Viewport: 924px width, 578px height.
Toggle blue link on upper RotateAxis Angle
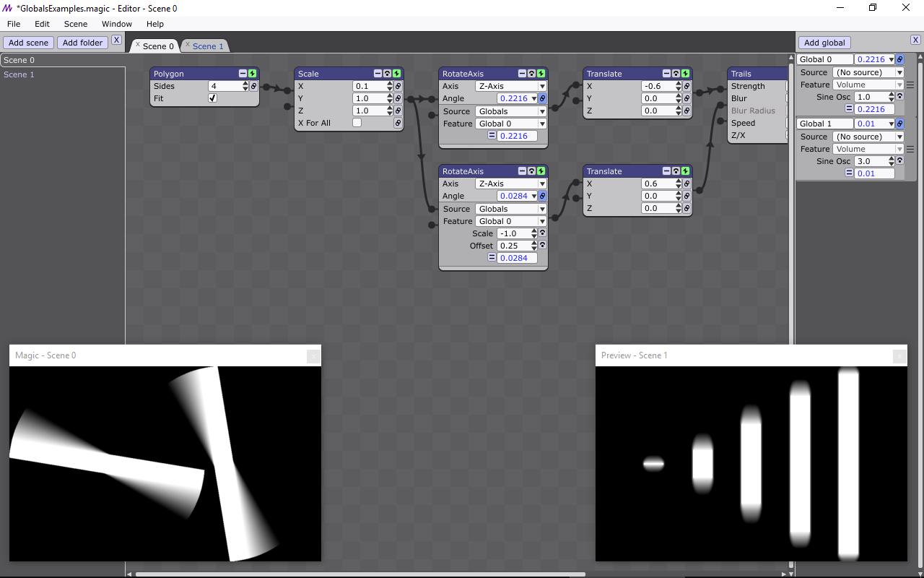542,98
